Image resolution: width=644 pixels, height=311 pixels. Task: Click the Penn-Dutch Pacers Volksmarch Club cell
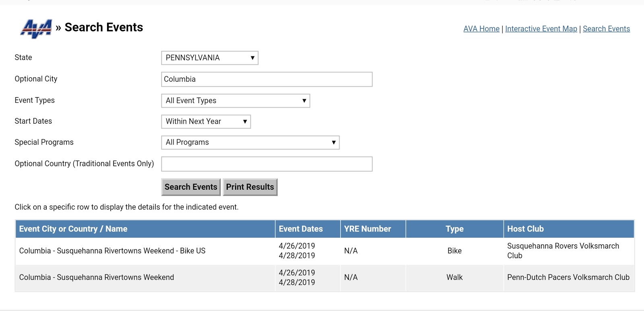568,278
